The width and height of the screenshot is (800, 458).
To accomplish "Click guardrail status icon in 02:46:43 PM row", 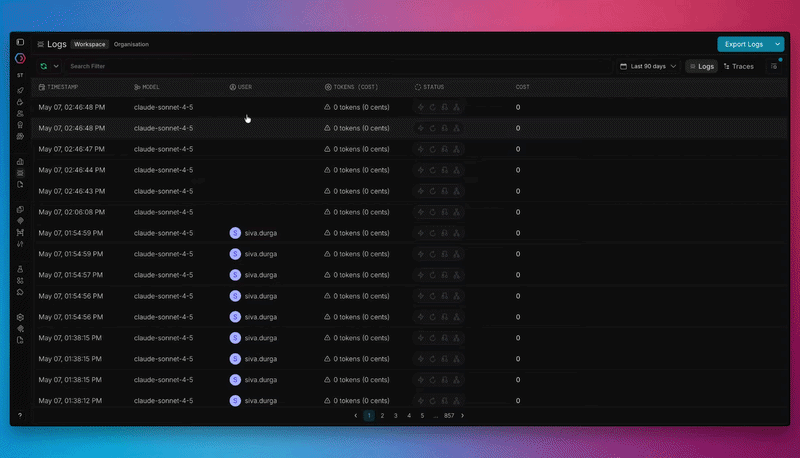I will pyautogui.click(x=444, y=191).
